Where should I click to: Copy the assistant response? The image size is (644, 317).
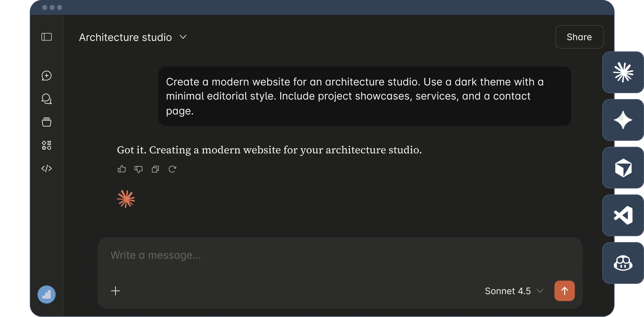click(155, 169)
